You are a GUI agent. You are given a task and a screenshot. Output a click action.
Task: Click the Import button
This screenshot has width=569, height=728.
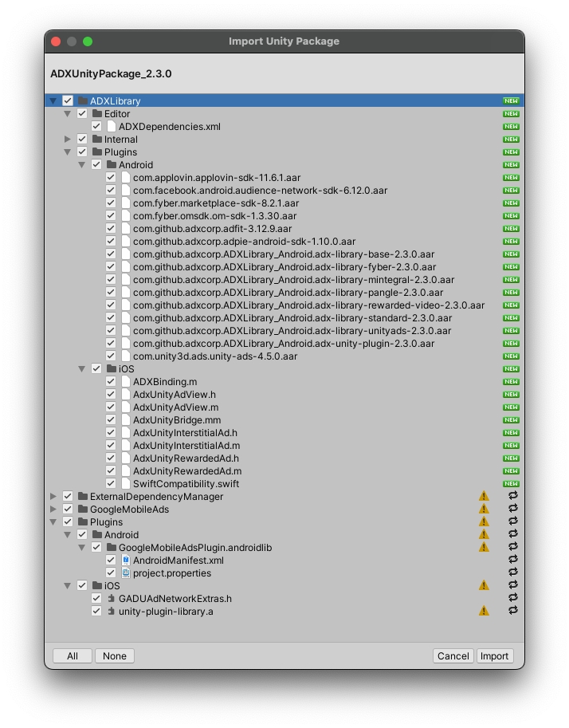pos(494,656)
